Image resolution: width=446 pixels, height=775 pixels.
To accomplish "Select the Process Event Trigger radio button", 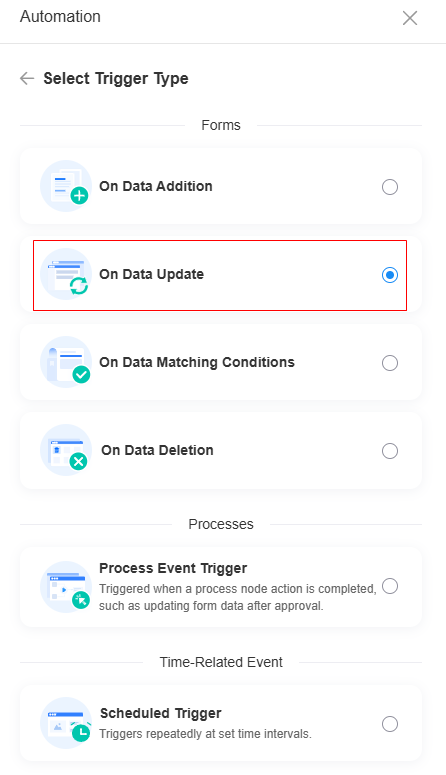I will (390, 586).
